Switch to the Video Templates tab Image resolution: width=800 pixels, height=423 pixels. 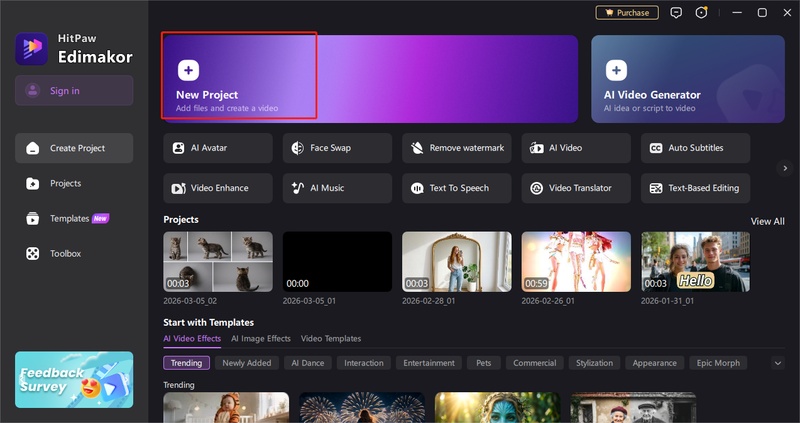tap(331, 339)
